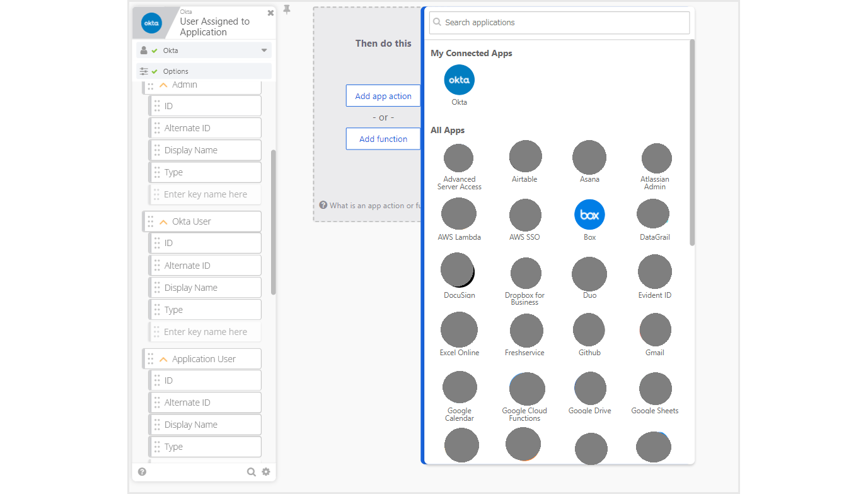The width and height of the screenshot is (868, 494).
Task: Click the Okta logo in card header
Action: [151, 23]
